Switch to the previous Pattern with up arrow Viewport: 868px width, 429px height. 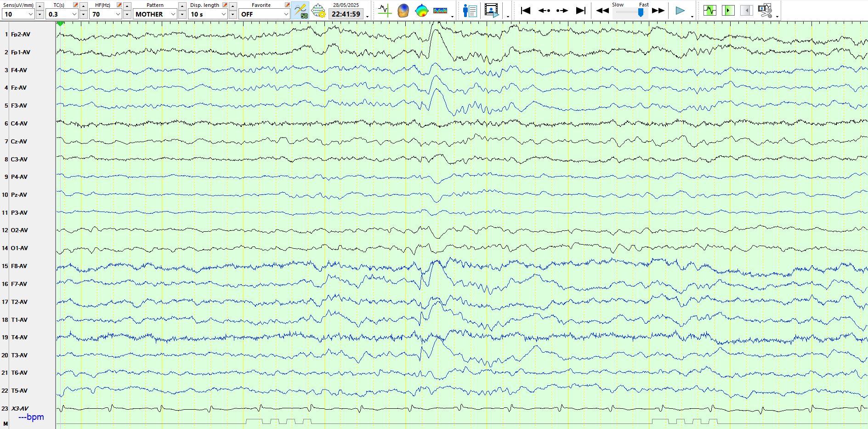click(182, 6)
